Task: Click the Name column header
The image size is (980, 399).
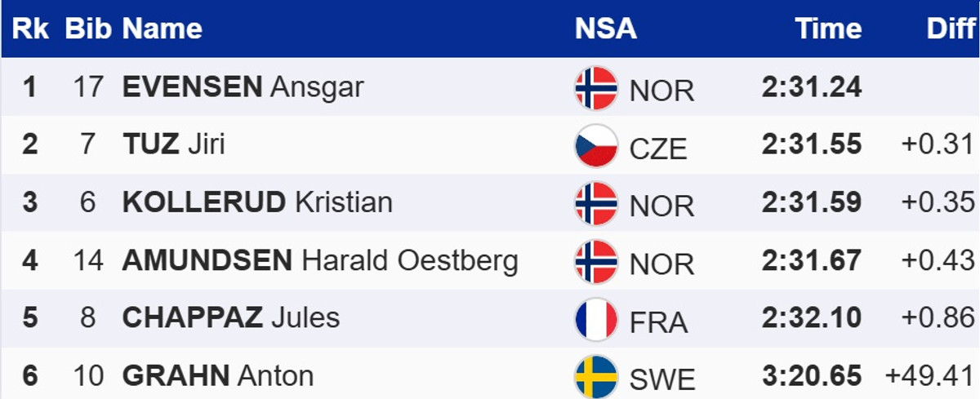Action: [x=162, y=29]
